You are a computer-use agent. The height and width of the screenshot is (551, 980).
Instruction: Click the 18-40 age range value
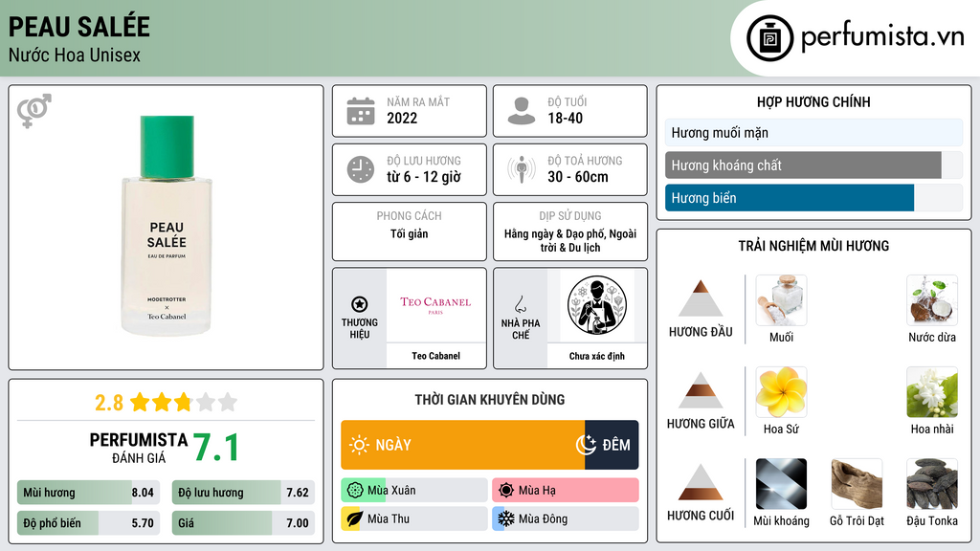[565, 118]
